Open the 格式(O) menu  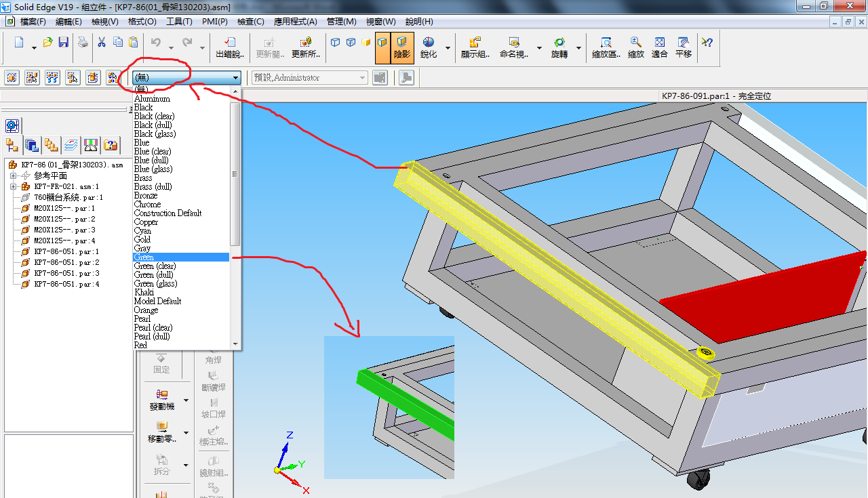pos(142,22)
